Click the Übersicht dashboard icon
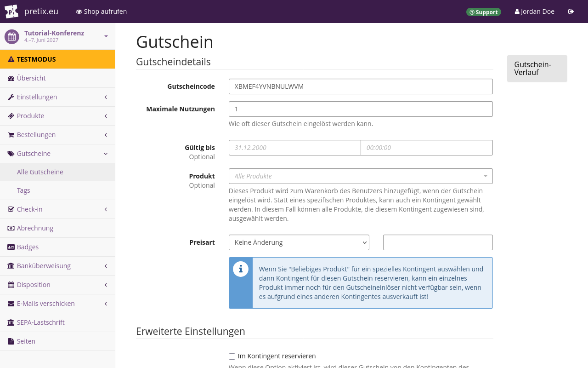Viewport: 588px width, 368px height. pyautogui.click(x=11, y=78)
